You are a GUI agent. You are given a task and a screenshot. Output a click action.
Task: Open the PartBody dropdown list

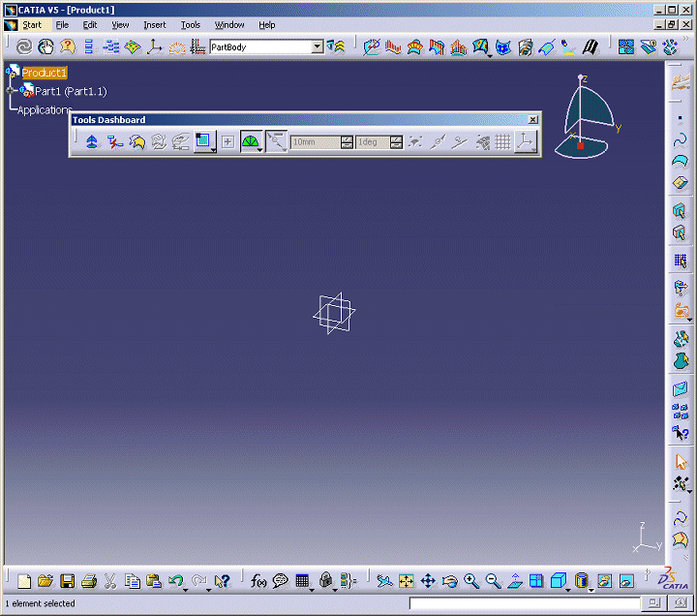click(318, 46)
